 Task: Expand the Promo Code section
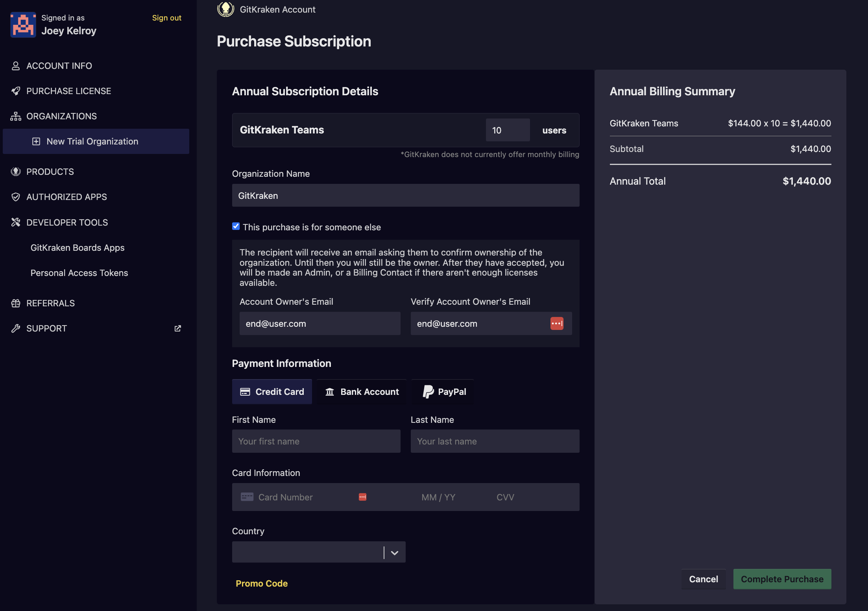pos(262,583)
